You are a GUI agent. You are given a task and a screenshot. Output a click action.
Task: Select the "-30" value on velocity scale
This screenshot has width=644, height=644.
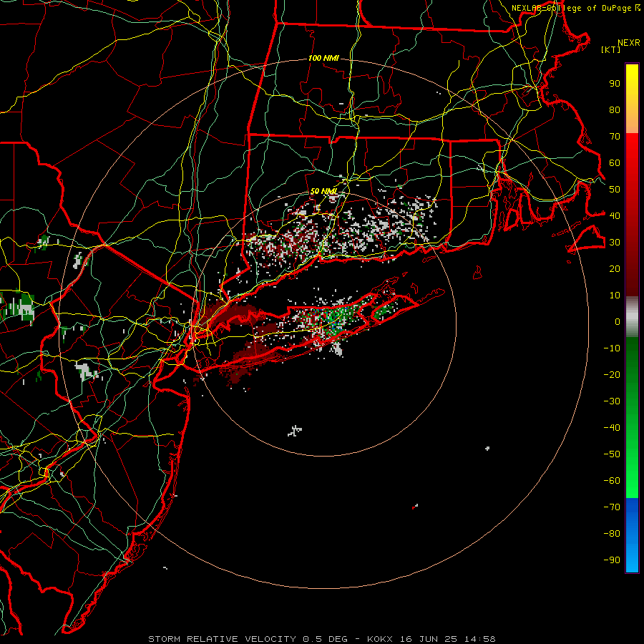(612, 401)
